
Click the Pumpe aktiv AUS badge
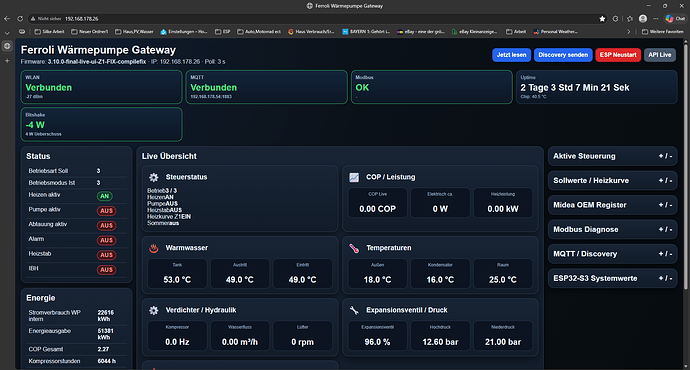106,211
